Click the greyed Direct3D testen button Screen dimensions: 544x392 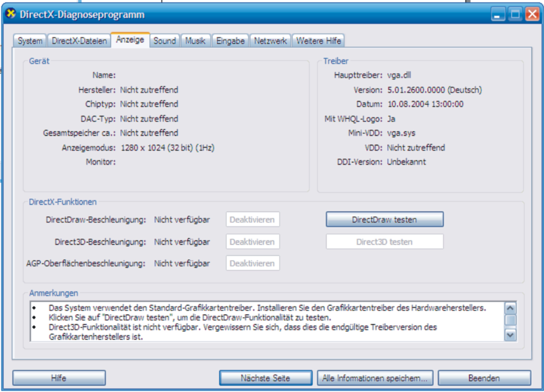(x=385, y=242)
